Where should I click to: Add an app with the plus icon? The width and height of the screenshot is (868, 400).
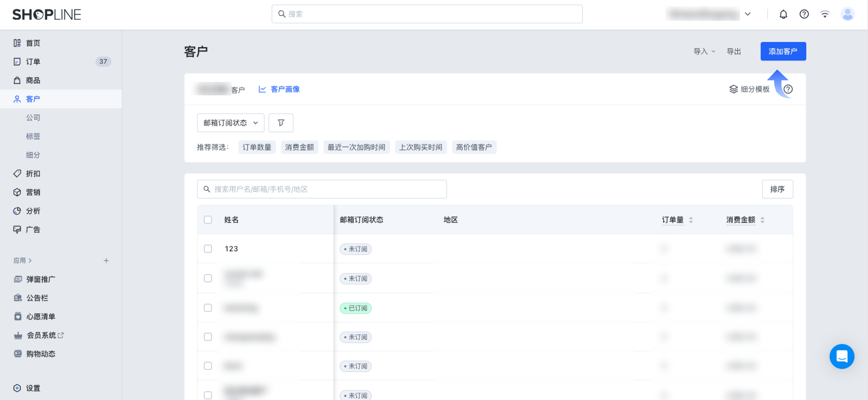106,261
